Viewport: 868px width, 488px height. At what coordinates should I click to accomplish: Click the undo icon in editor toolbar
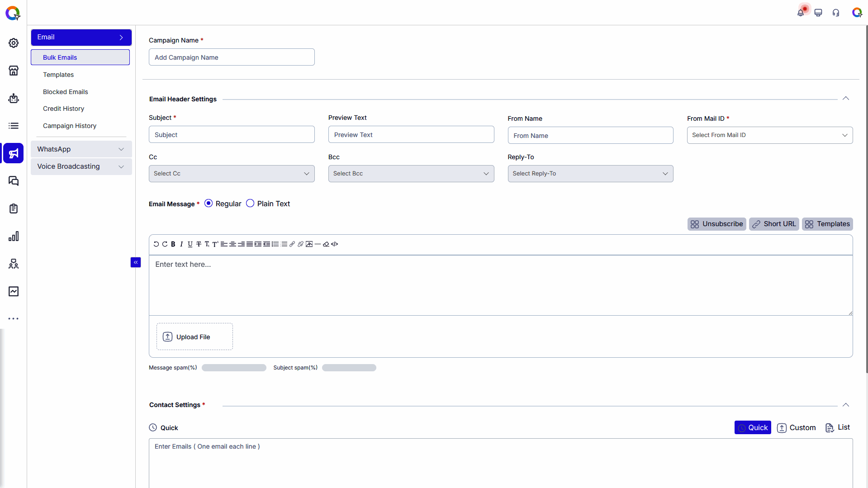point(156,244)
